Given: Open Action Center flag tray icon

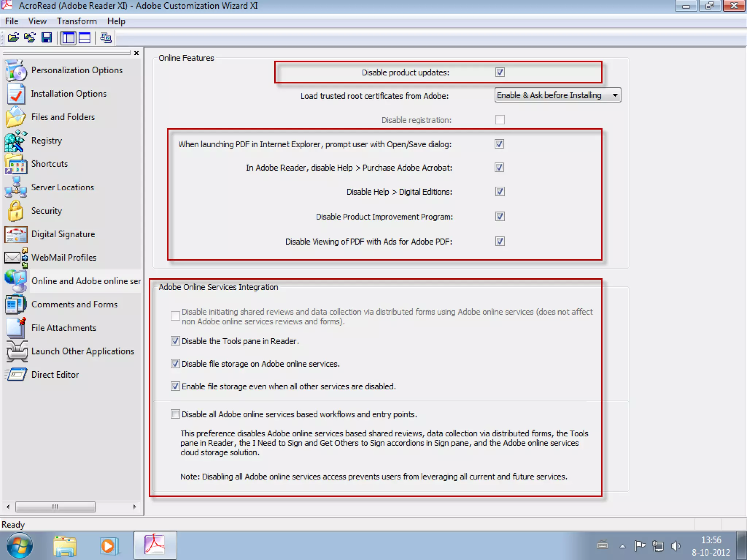Looking at the screenshot, I should click(x=640, y=546).
